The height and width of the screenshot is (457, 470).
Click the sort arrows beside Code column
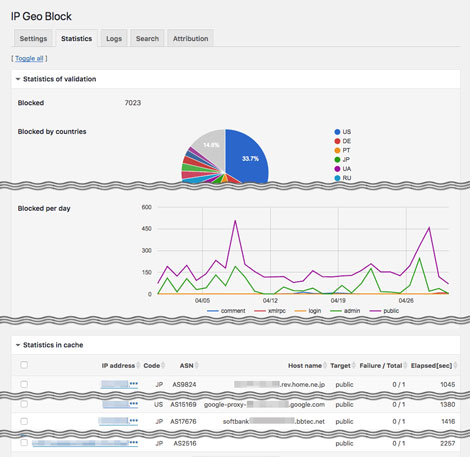click(x=163, y=366)
